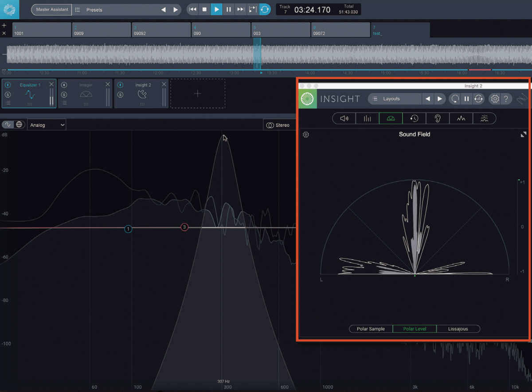Open the Analog EQ mode dropdown
Image resolution: width=532 pixels, height=392 pixels.
click(x=47, y=125)
